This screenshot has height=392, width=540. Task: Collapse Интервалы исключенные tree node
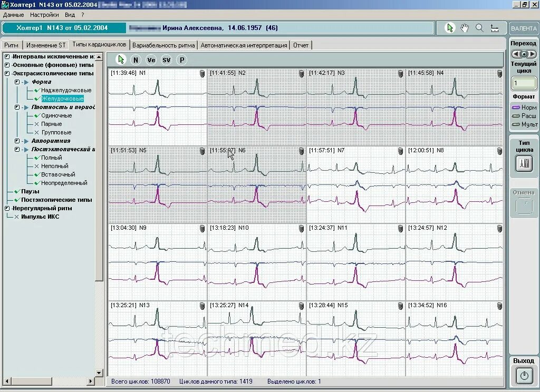(x=7, y=57)
